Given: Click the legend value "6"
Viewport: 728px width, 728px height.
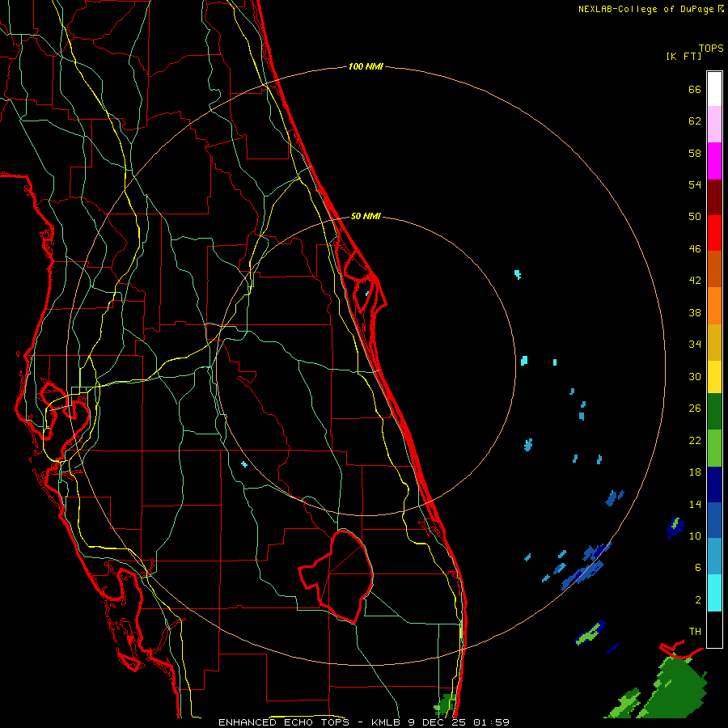Looking at the screenshot, I should click(698, 567).
